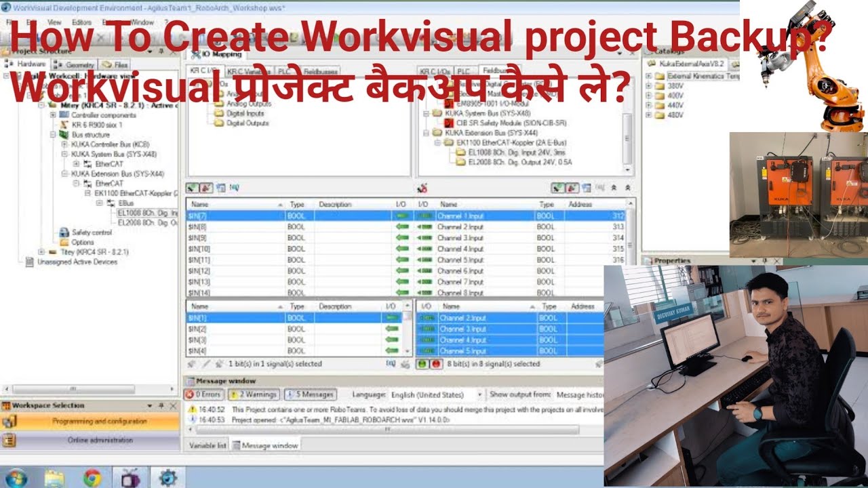This screenshot has height=488, width=868.
Task: Select EL2008 8Ch. Dig. Output 24V, 0.5A entry
Action: click(x=521, y=163)
